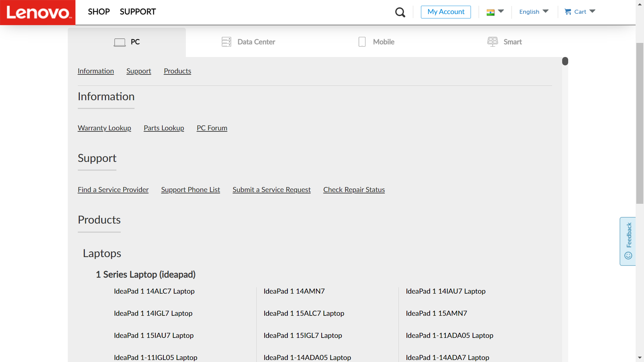Viewport: 644px width, 362px height.
Task: Jump to Information anchor link
Action: click(96, 71)
